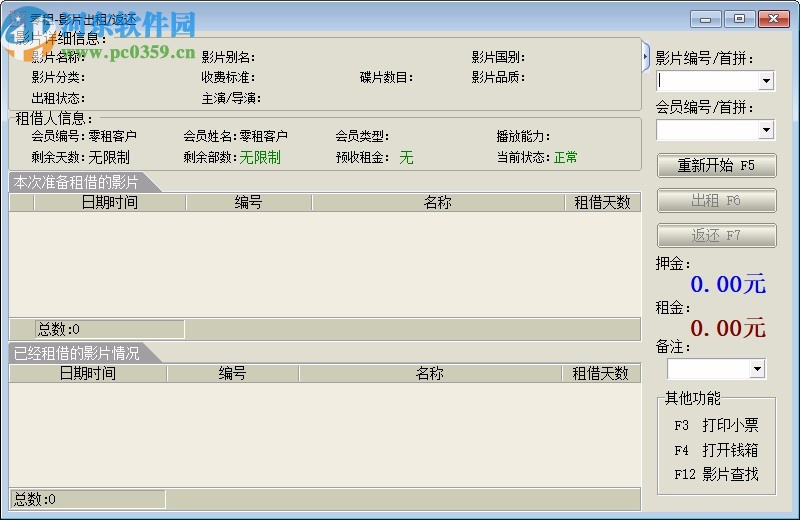Screen dimensions: 800x520
Task: Click 租借天数 header in upcoming rentals table
Action: pyautogui.click(x=603, y=203)
